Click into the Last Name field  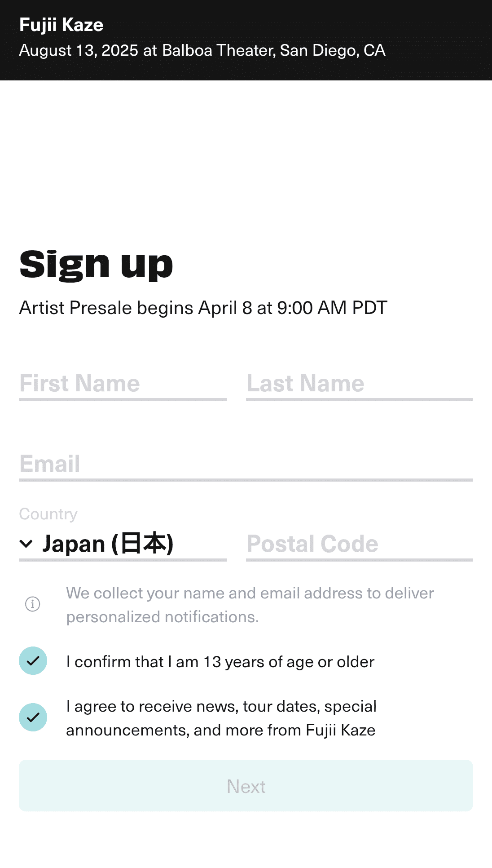pyautogui.click(x=359, y=384)
